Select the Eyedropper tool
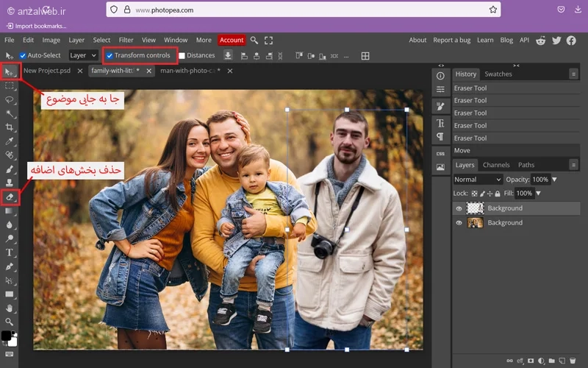The width and height of the screenshot is (588, 368). 10,141
